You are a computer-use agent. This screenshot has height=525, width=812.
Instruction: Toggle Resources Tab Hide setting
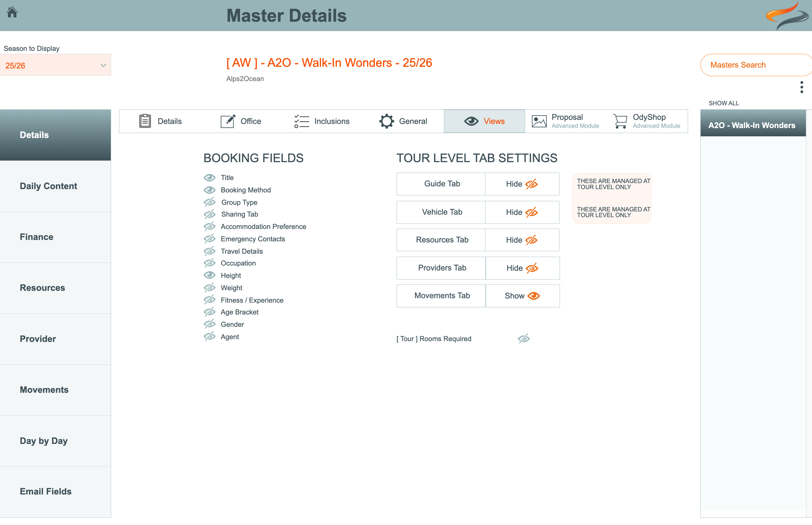[522, 240]
